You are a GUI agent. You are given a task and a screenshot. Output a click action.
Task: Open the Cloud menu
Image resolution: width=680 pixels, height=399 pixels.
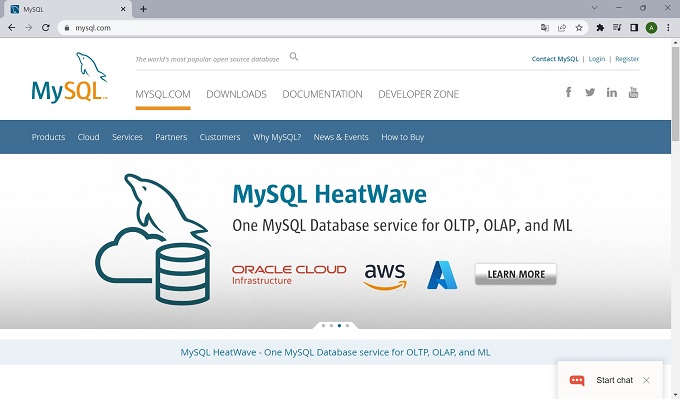pyautogui.click(x=88, y=137)
